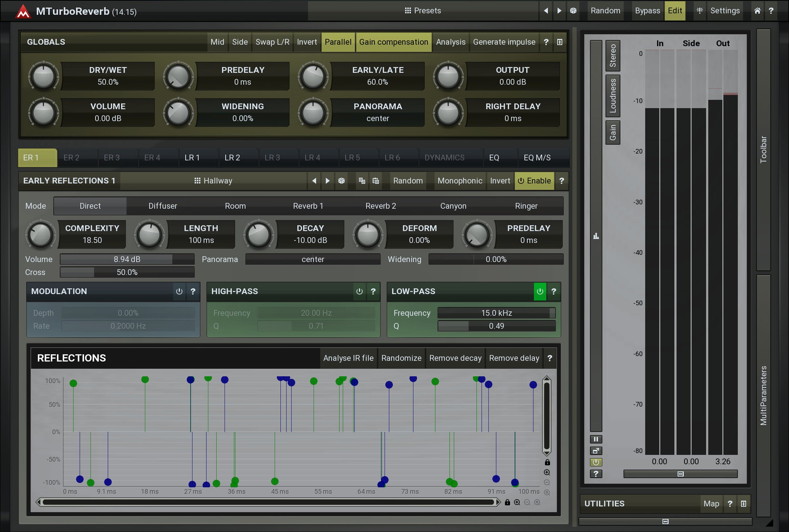Image resolution: width=789 pixels, height=532 pixels.
Task: Click the lock icon below reflections graph
Action: click(x=507, y=502)
